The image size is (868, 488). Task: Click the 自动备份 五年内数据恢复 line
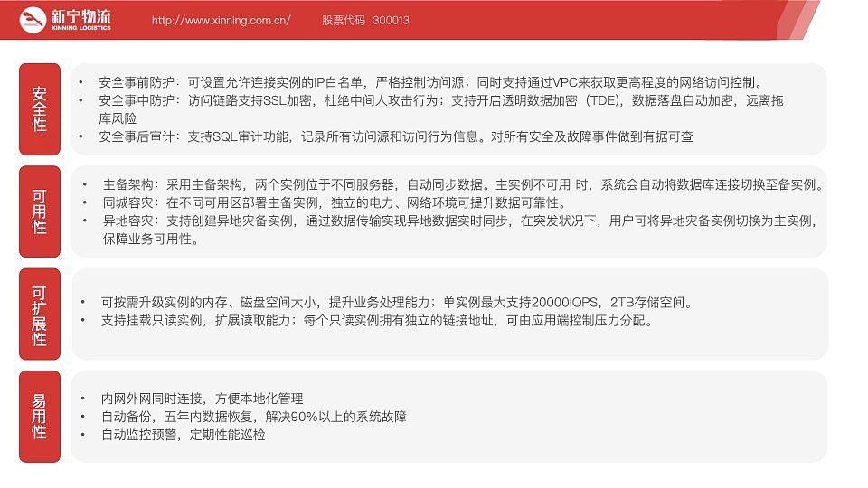click(253, 417)
